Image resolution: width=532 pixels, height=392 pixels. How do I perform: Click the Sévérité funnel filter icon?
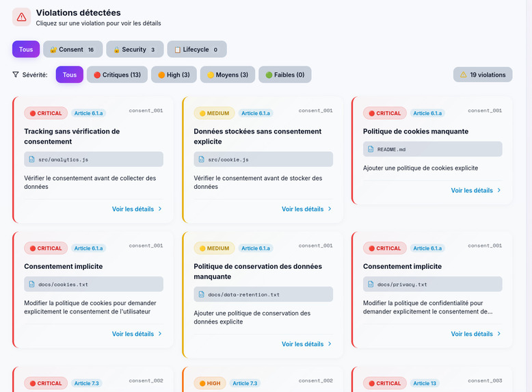(16, 75)
